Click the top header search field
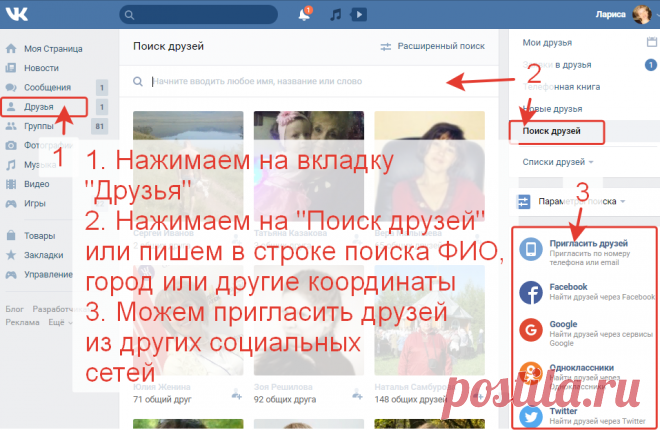Viewport: 660px width, 430px height. (199, 15)
